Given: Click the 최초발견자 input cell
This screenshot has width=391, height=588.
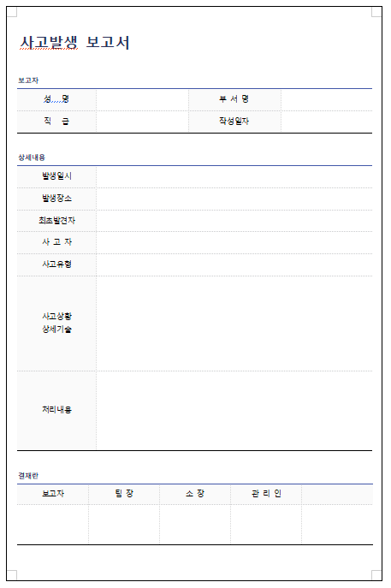Looking at the screenshot, I should [x=234, y=221].
